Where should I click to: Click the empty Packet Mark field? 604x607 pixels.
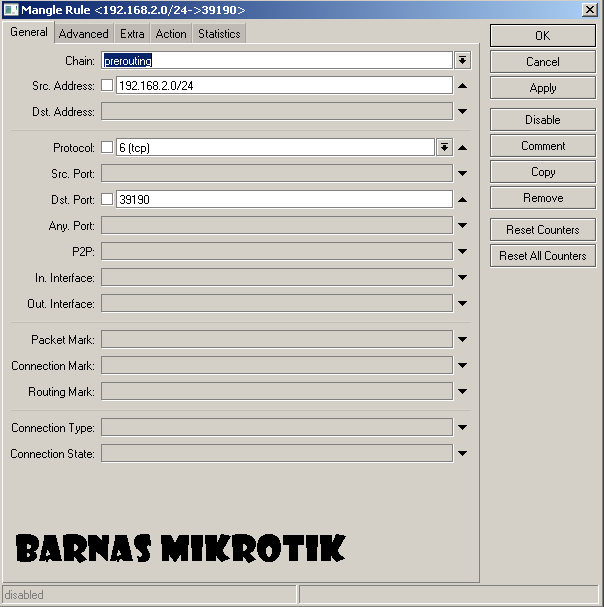[277, 340]
